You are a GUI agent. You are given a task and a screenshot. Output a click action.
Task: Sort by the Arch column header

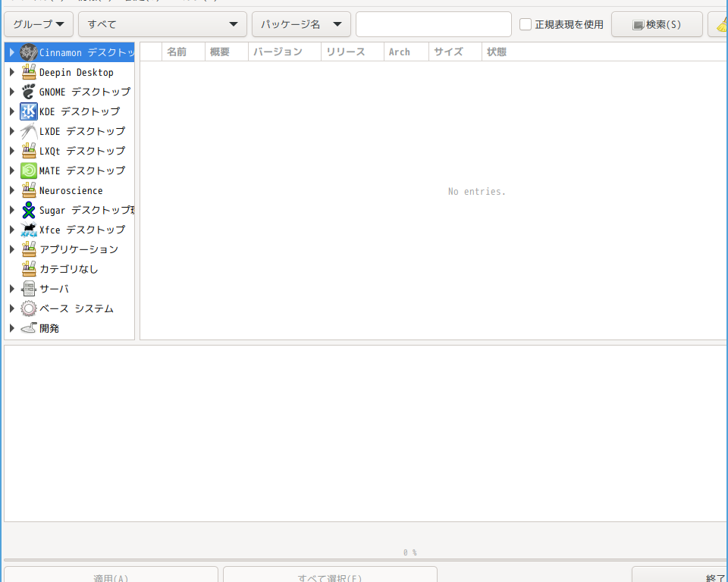tap(406, 52)
